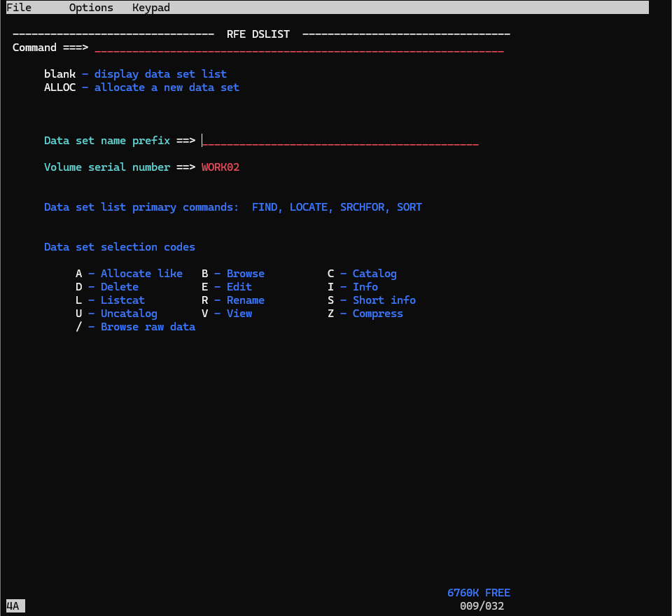Click the 'Browse raw data' selection code
The height and width of the screenshot is (616, 672).
tap(148, 327)
